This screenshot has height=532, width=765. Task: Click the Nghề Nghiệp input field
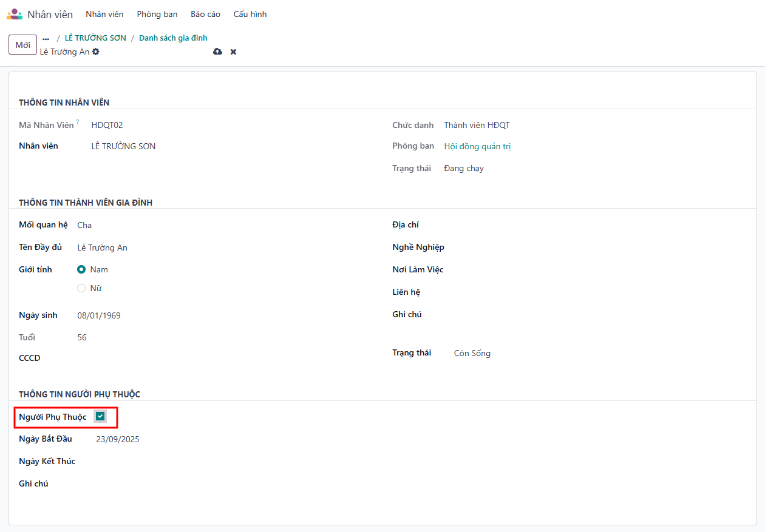click(x=600, y=247)
